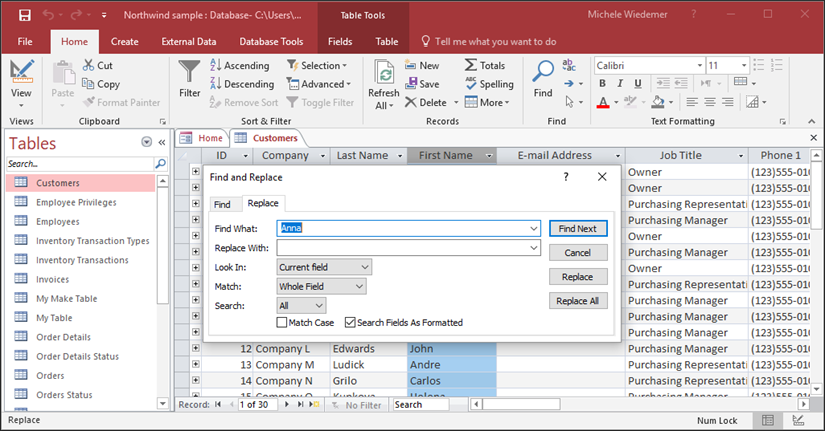Click the Replace All button
825x431 pixels.
pyautogui.click(x=578, y=301)
